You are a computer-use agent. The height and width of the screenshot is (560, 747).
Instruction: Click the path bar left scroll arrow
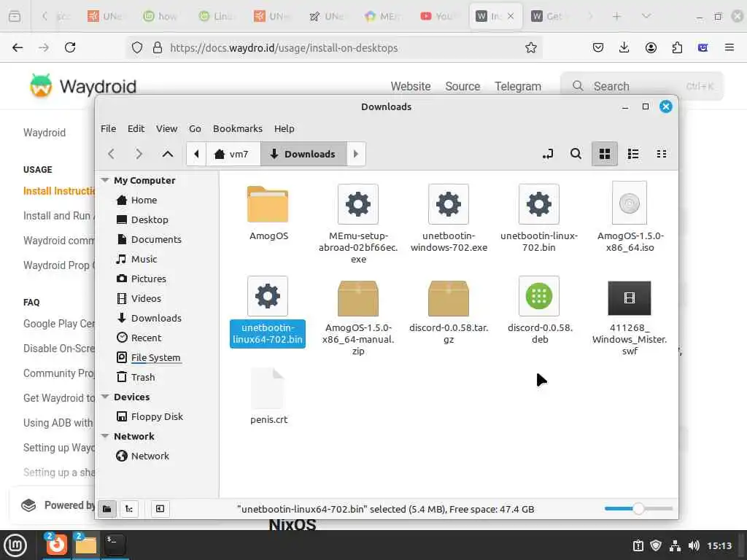[196, 154]
